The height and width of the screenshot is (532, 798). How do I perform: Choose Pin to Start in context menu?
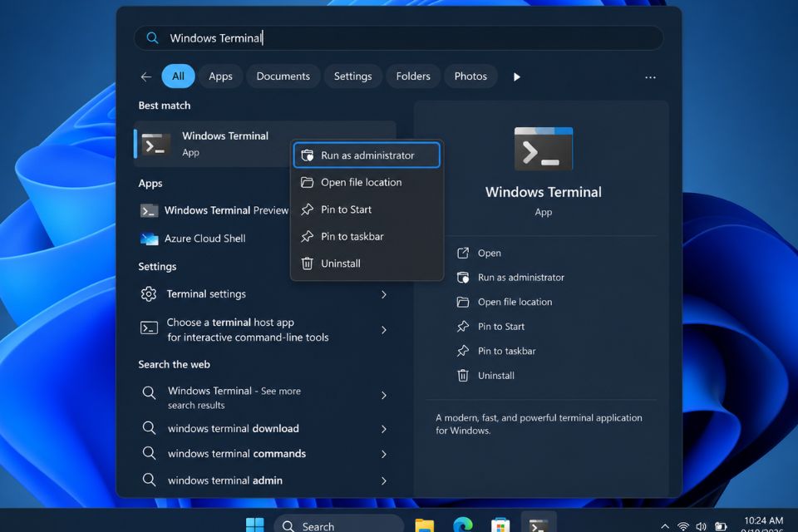click(x=367, y=209)
